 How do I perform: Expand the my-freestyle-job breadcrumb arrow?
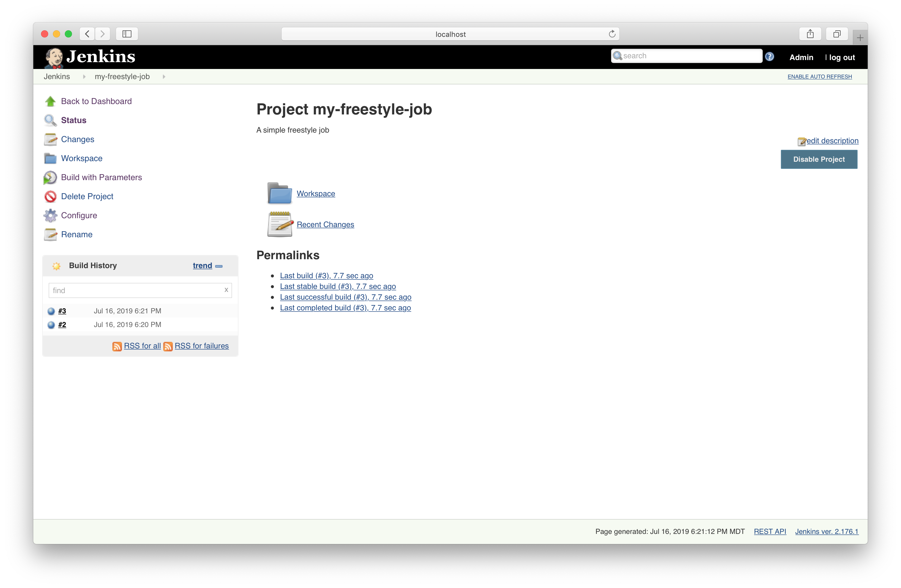[164, 77]
